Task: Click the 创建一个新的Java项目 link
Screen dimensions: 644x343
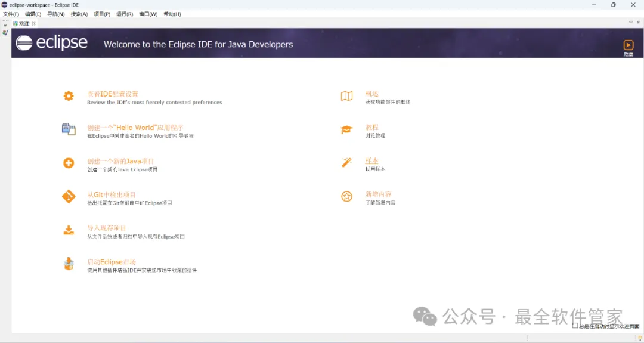Action: [120, 162]
